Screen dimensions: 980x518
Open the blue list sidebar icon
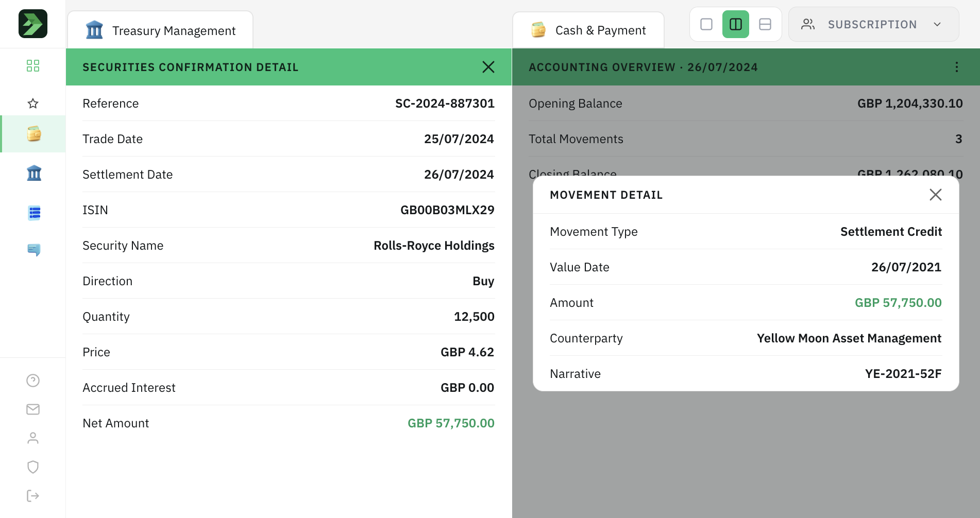(x=34, y=213)
